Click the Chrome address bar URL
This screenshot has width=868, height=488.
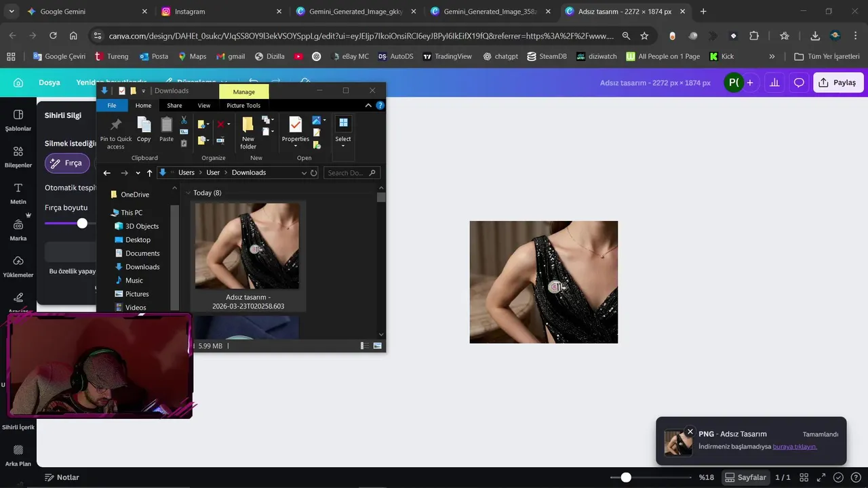tap(361, 36)
